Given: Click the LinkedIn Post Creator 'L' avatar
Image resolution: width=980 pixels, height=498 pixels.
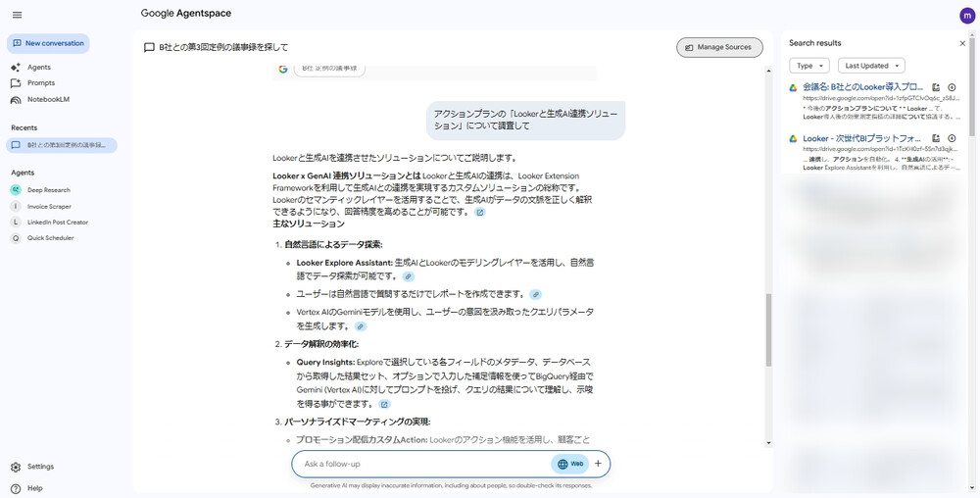Looking at the screenshot, I should click(x=16, y=223).
